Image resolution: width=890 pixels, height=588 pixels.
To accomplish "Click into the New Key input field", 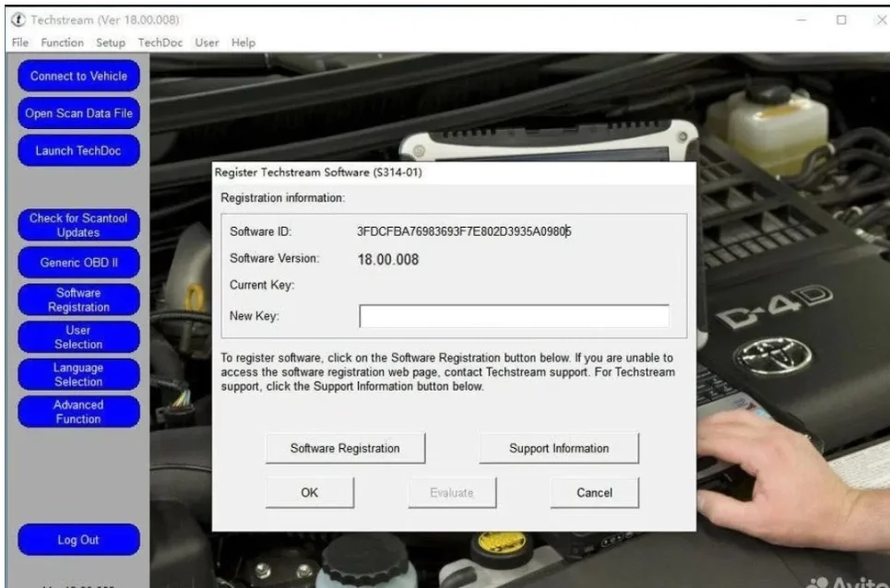I will (515, 316).
